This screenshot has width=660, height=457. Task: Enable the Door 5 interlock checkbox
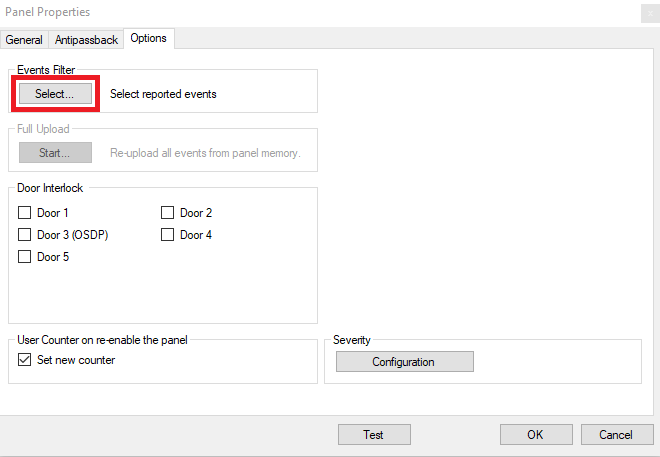pyautogui.click(x=24, y=256)
